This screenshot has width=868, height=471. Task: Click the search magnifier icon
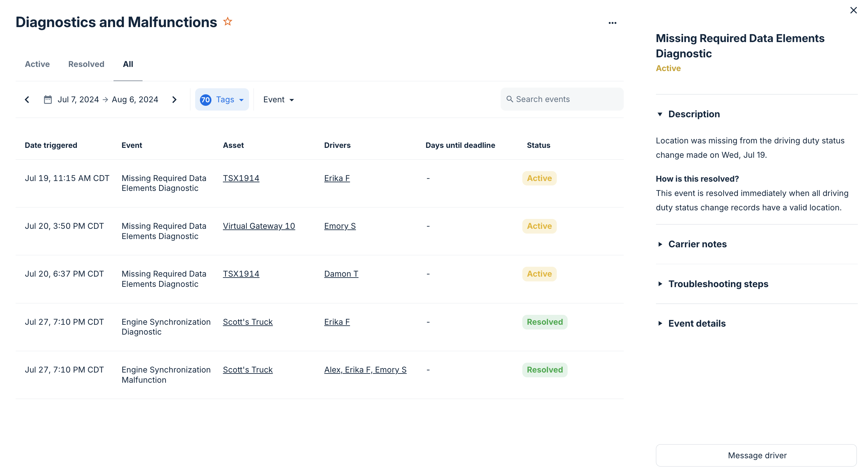pyautogui.click(x=510, y=99)
